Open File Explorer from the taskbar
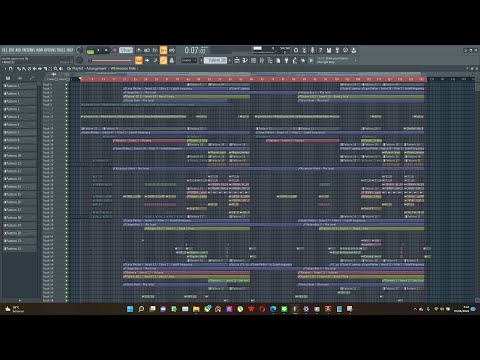The height and width of the screenshot is (360, 480). (x=196, y=309)
